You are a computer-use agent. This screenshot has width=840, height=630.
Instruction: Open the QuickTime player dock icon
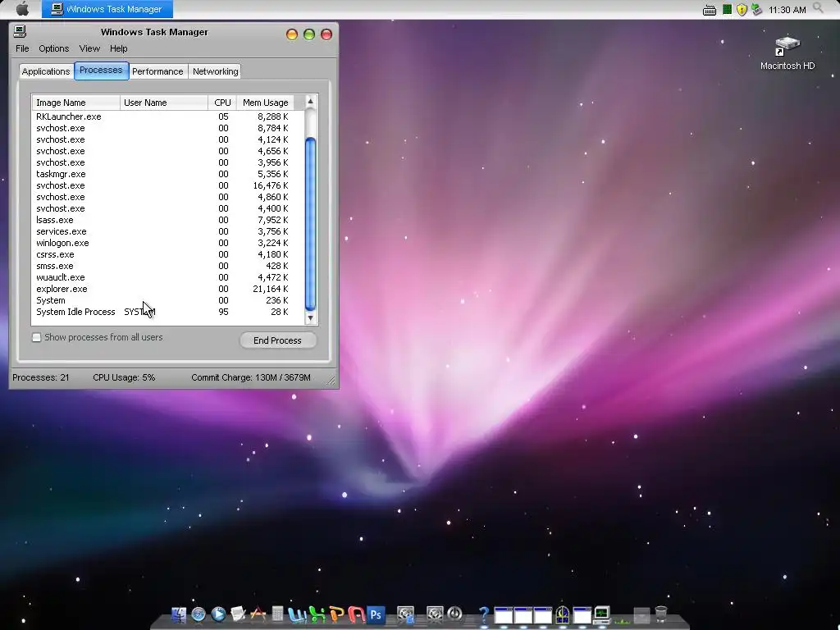pyautogui.click(x=218, y=614)
